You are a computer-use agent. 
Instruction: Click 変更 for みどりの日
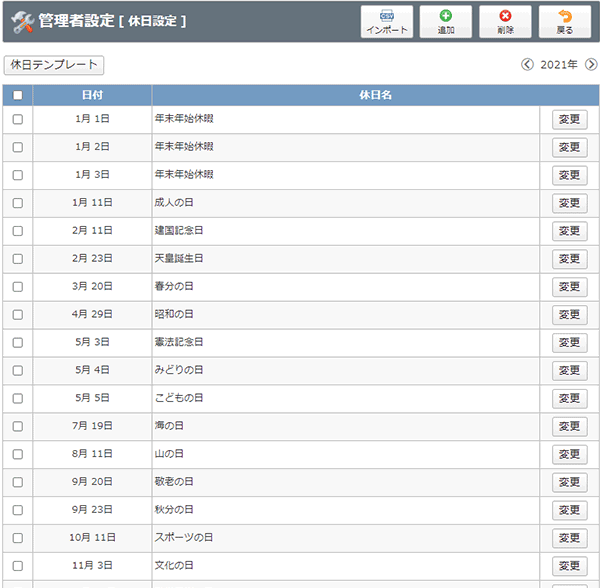point(569,371)
